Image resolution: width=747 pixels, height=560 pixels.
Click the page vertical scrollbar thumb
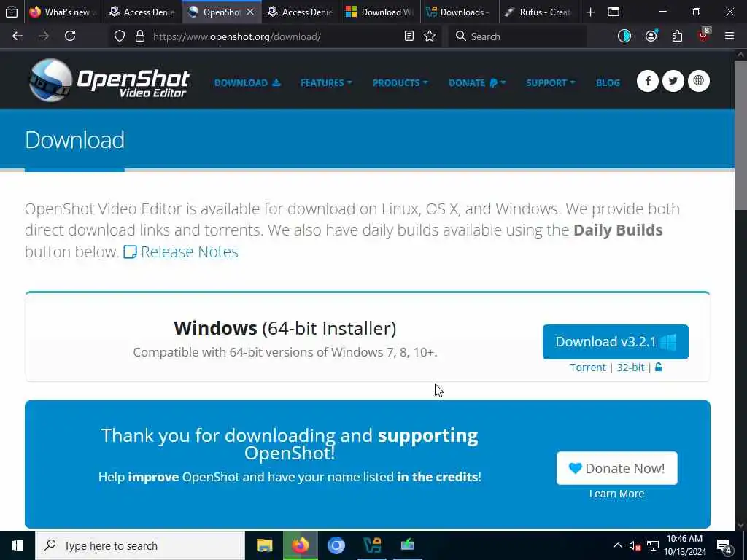(740, 135)
